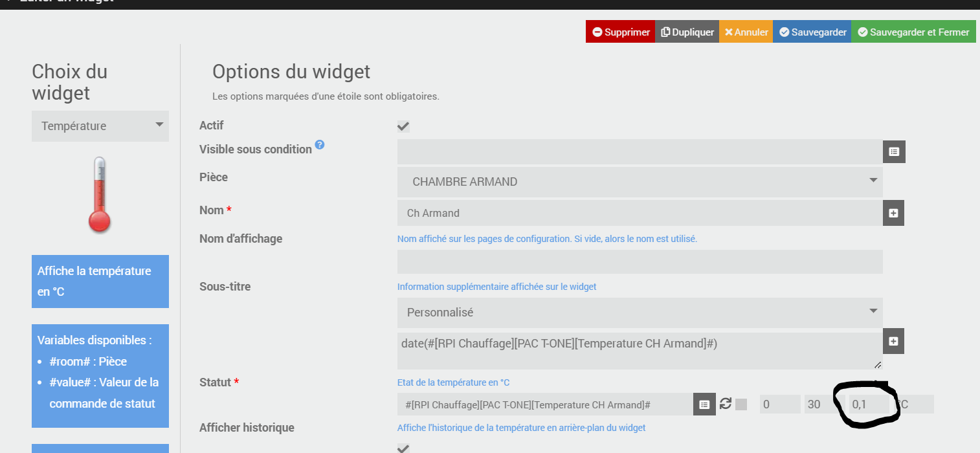
Task: Click the custom subtitle text area with the date formula
Action: point(640,351)
